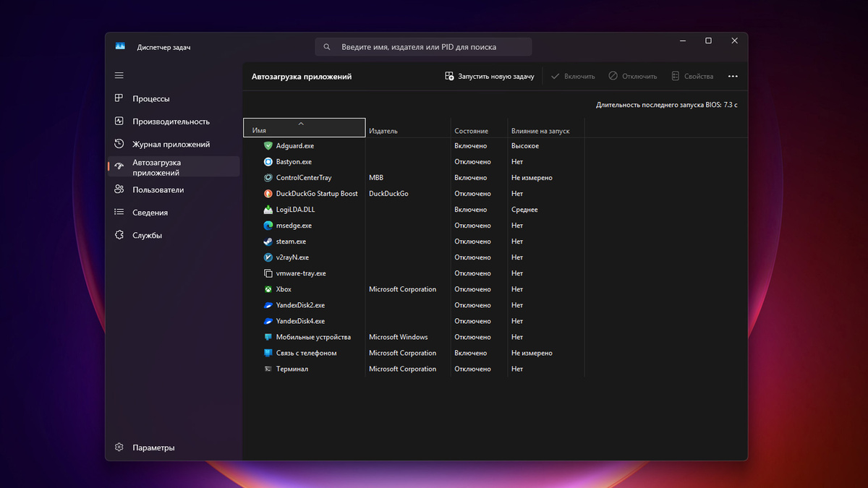Click the YandexDisk2.exe icon
868x488 pixels.
[268, 305]
